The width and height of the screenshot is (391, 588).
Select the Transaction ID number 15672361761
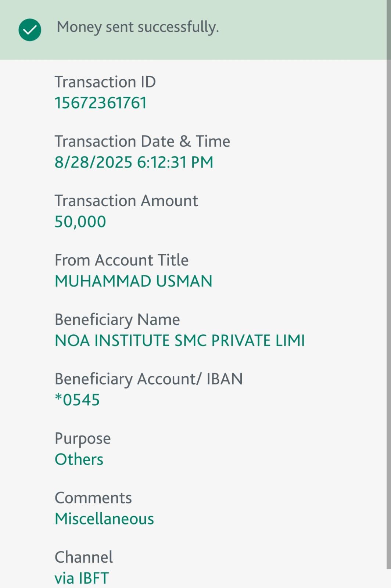[x=101, y=103]
